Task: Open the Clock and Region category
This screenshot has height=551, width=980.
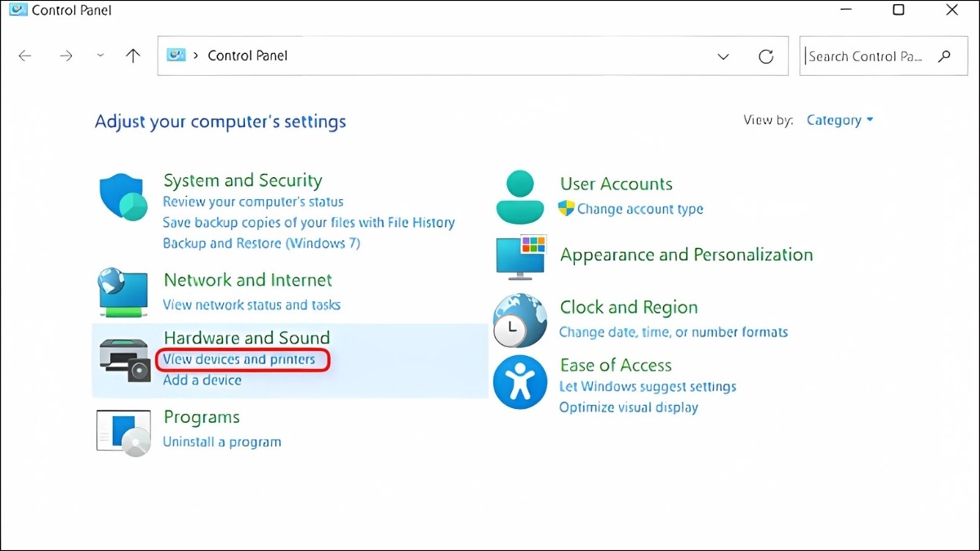Action: pos(629,308)
